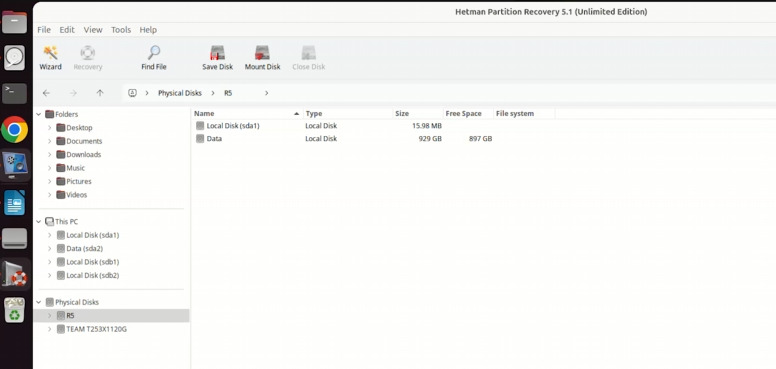This screenshot has height=369, width=776.
Task: Click the grayed Recovery toolbar icon
Action: 88,58
